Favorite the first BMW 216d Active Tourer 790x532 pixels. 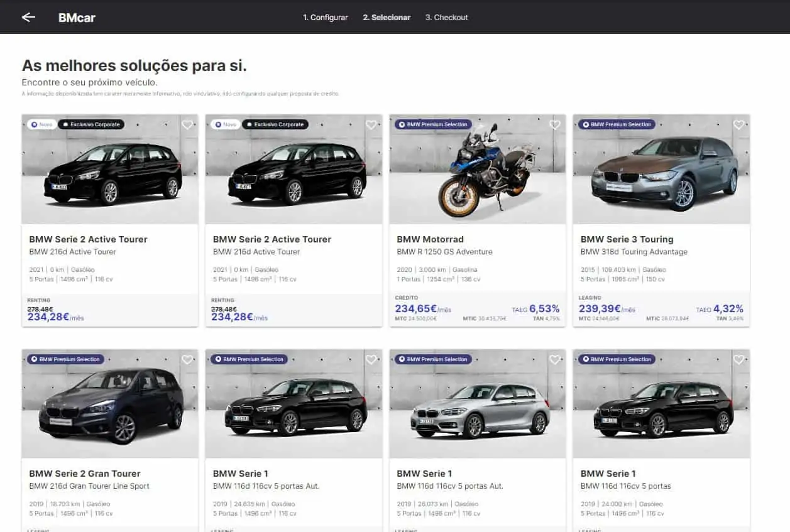(x=187, y=125)
